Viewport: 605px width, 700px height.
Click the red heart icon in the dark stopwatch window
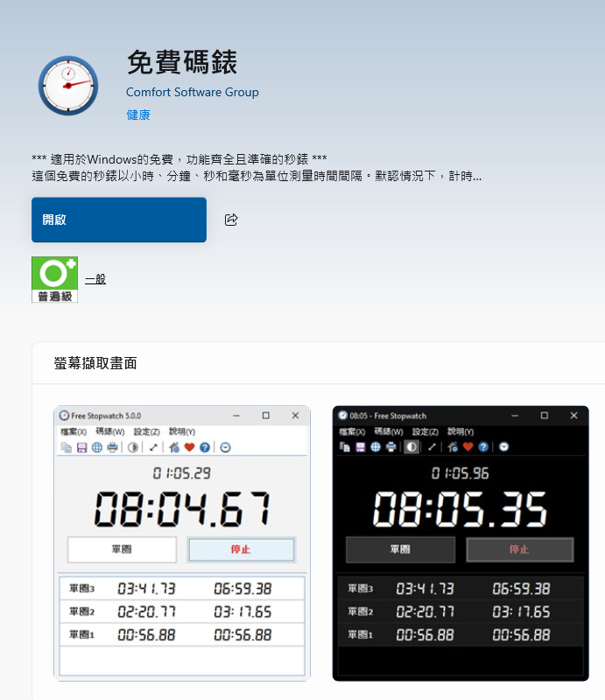[x=468, y=447]
